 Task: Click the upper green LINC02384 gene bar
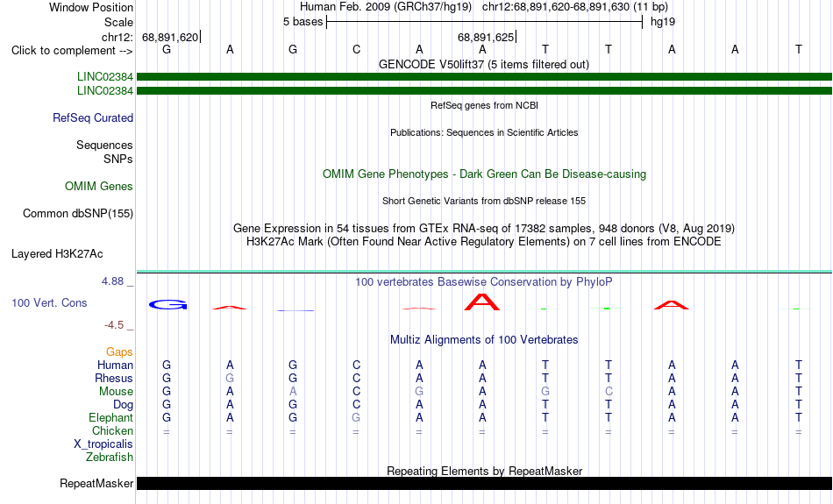(x=485, y=77)
